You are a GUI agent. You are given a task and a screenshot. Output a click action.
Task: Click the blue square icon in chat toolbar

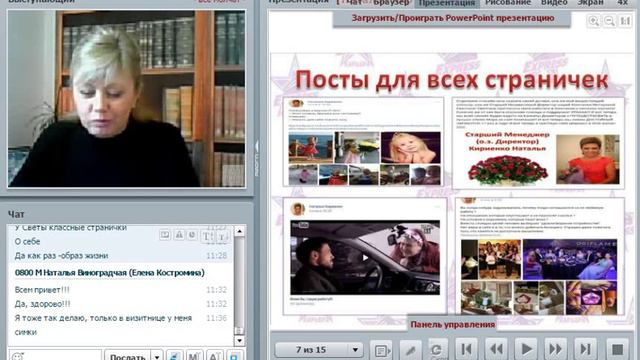pos(234,356)
